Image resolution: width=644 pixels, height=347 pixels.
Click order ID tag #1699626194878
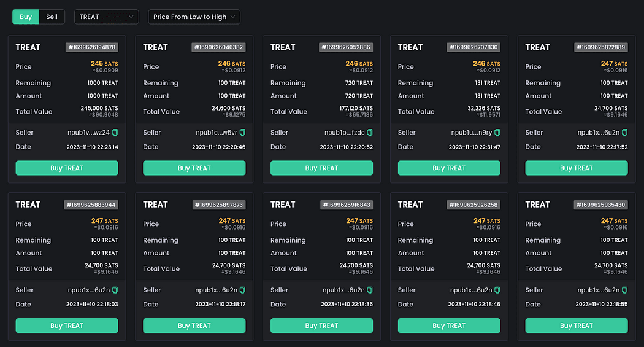coord(91,47)
